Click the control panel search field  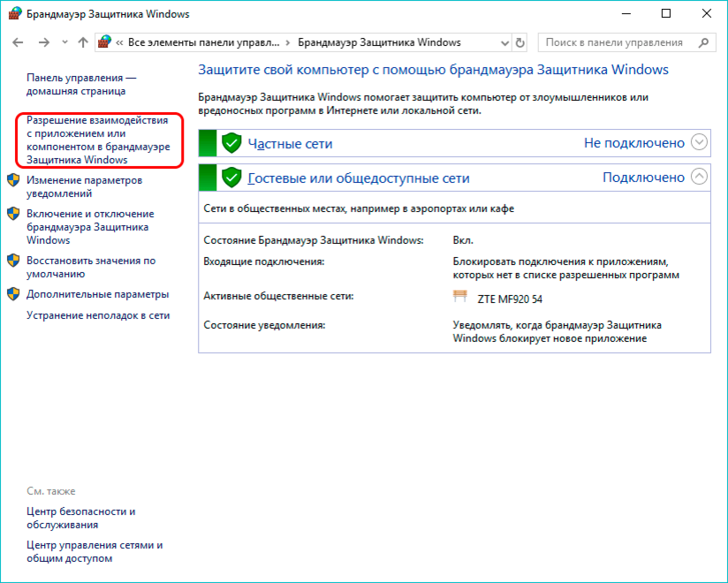pos(626,42)
